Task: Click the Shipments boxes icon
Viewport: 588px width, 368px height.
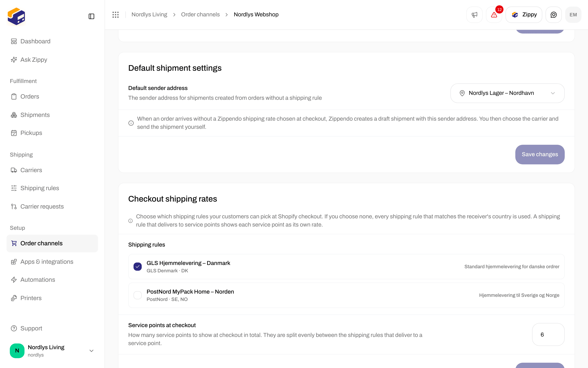Action: pyautogui.click(x=14, y=115)
